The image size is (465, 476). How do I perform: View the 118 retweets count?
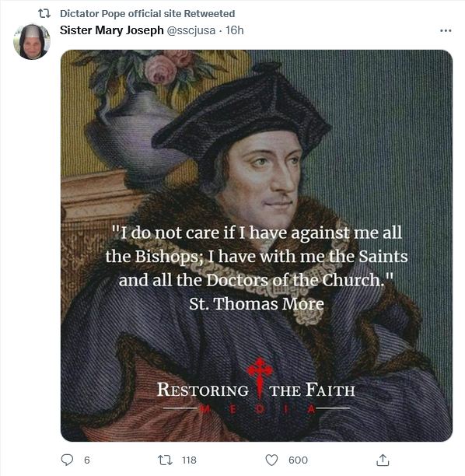(x=189, y=460)
